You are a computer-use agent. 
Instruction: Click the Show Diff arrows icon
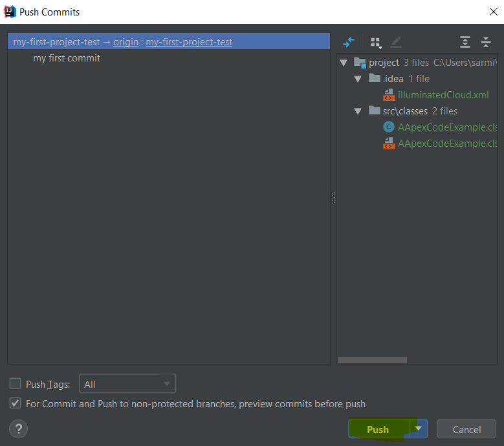pos(349,42)
